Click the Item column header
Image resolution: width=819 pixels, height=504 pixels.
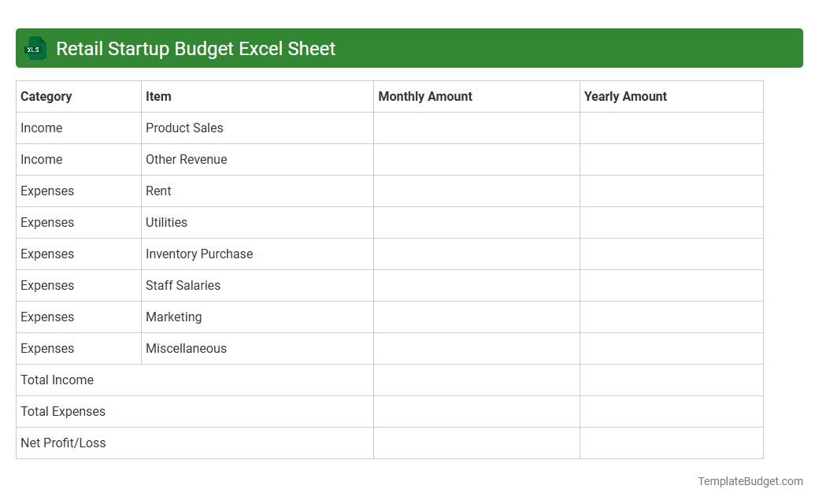tap(158, 96)
